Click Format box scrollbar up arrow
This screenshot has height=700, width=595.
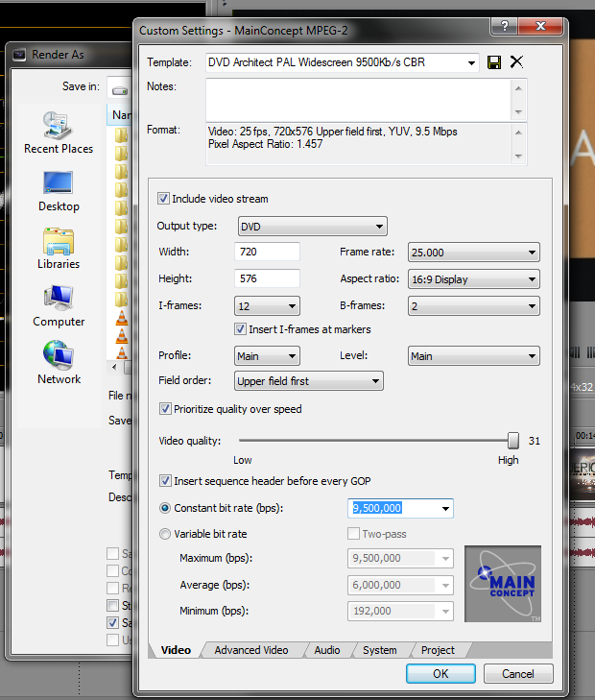click(x=519, y=133)
